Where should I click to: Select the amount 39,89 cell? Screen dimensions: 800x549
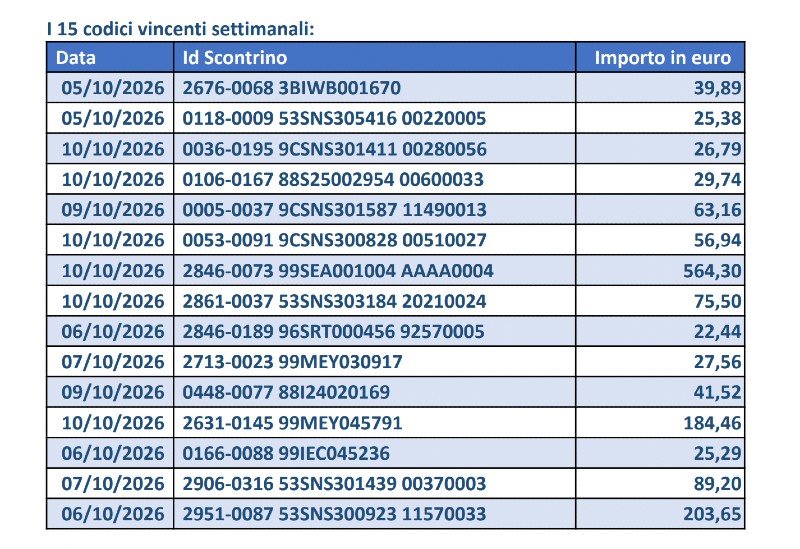pyautogui.click(x=660, y=88)
